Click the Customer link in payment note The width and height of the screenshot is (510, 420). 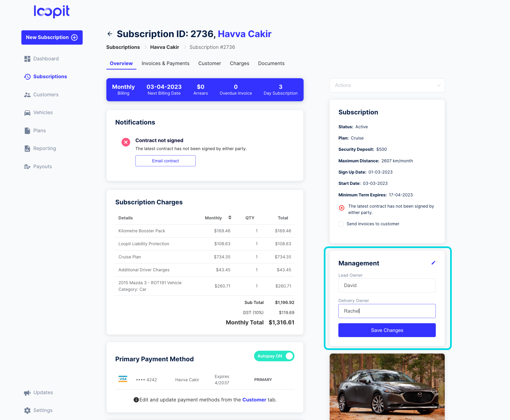pyautogui.click(x=254, y=400)
